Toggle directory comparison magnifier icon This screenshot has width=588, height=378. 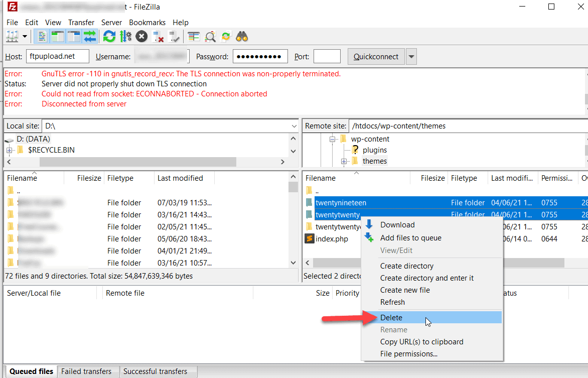(210, 37)
